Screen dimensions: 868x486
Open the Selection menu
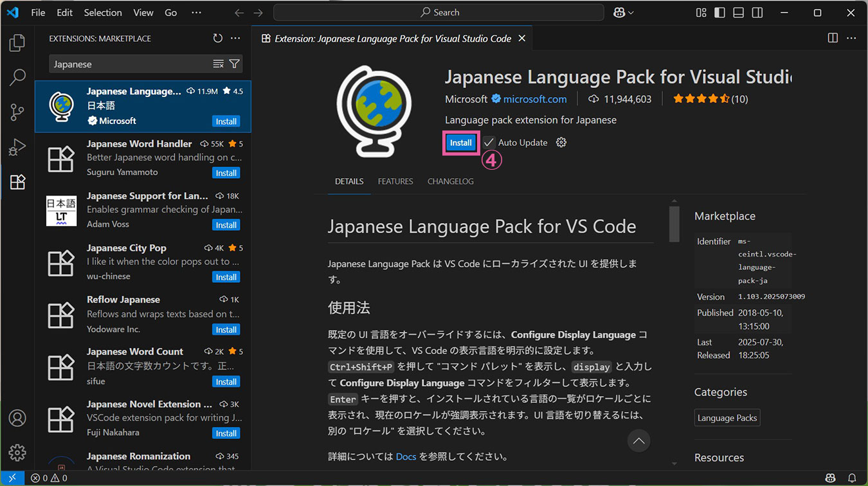pyautogui.click(x=103, y=12)
